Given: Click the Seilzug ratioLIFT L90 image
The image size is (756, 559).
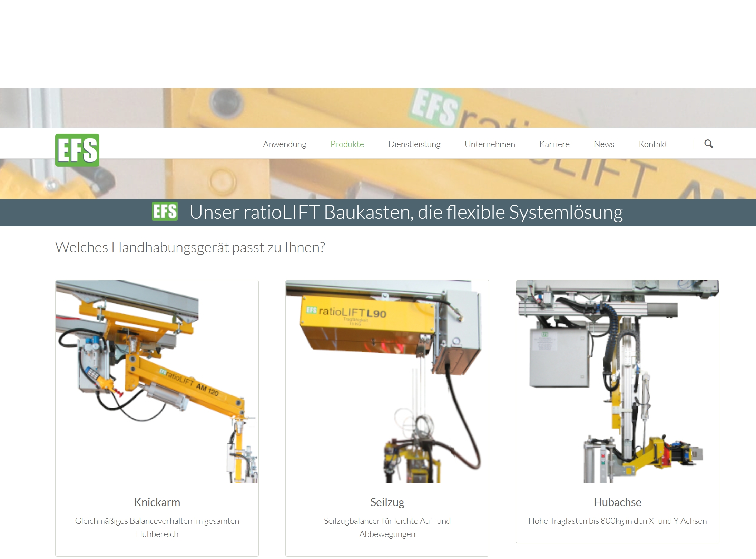Looking at the screenshot, I should tap(387, 381).
